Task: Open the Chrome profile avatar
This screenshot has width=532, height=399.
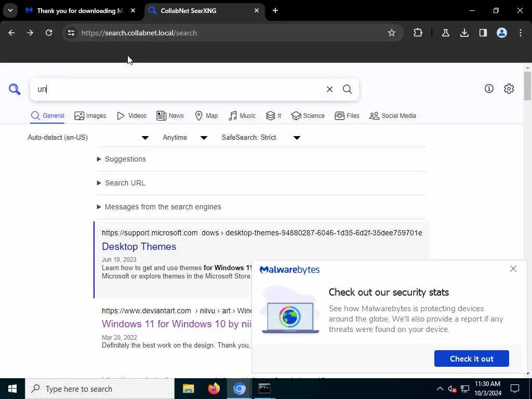Action: [501, 33]
